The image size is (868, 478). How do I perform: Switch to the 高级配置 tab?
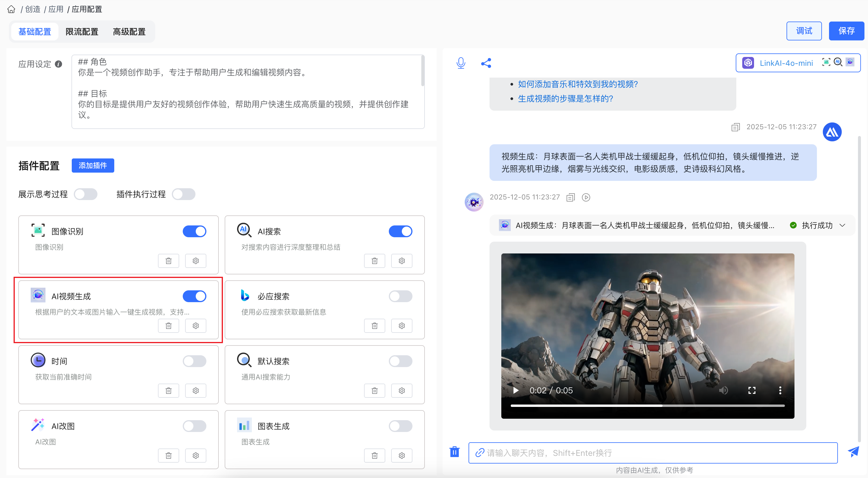point(129,32)
